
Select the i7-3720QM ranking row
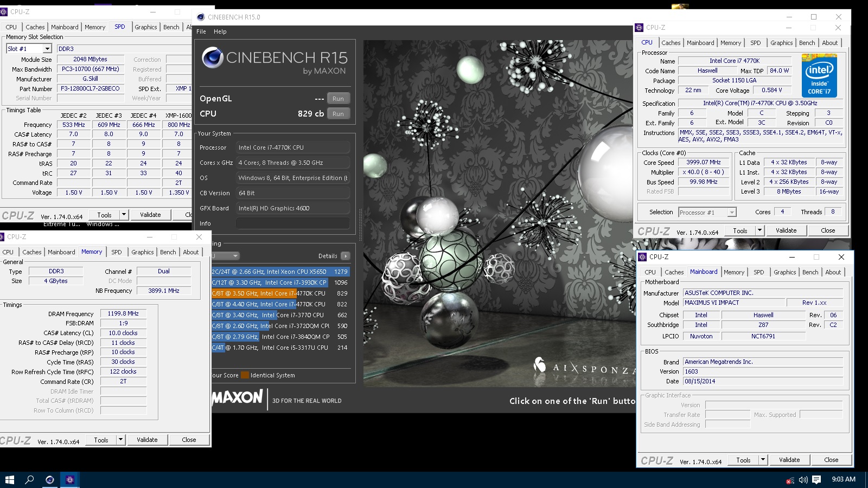click(280, 326)
